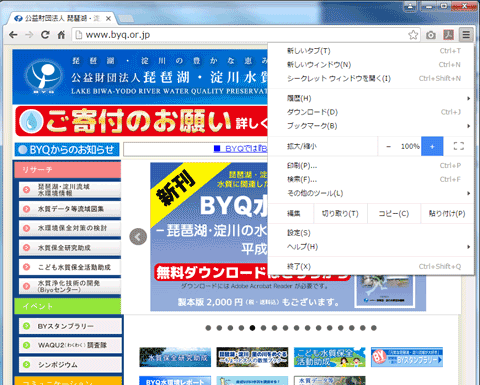Click the camera screenshot extension icon

tap(431, 35)
